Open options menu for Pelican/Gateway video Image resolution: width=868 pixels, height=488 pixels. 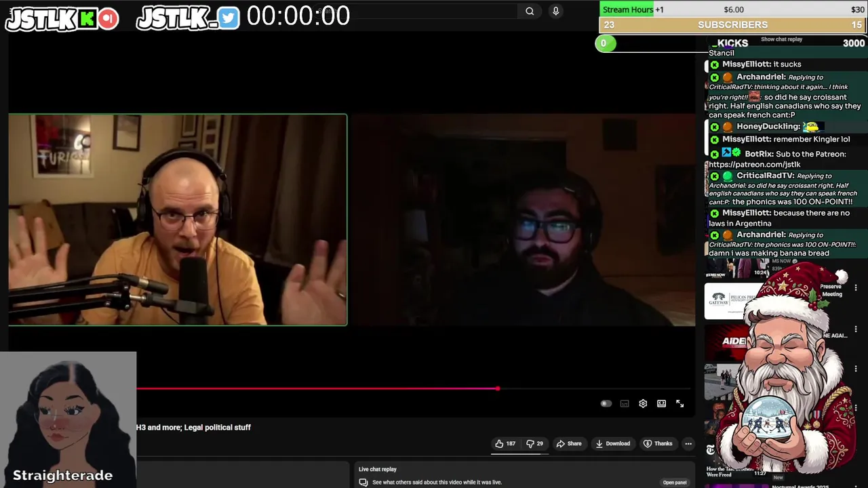[x=856, y=288]
